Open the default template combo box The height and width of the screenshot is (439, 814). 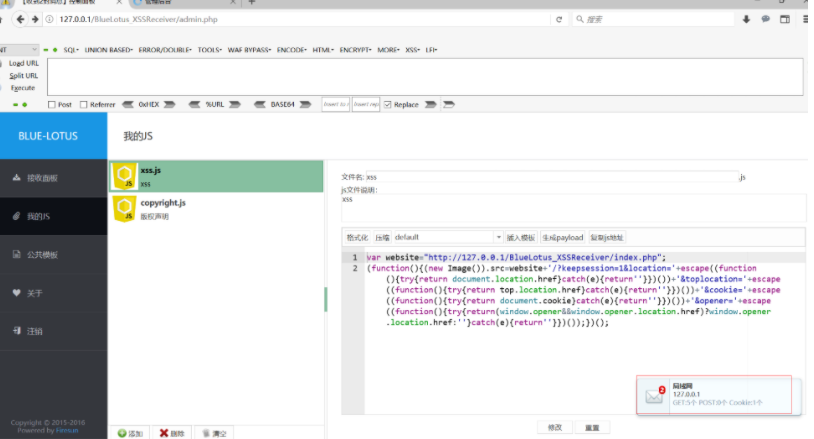click(448, 237)
